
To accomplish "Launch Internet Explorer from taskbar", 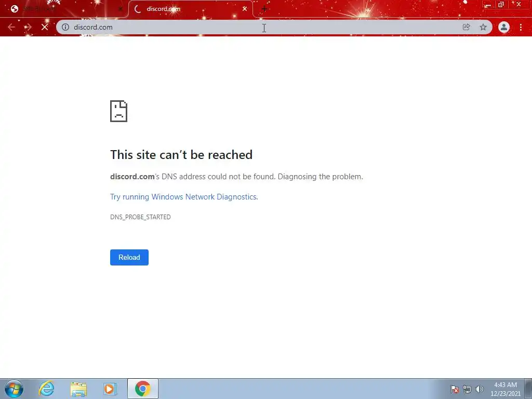I will point(46,389).
